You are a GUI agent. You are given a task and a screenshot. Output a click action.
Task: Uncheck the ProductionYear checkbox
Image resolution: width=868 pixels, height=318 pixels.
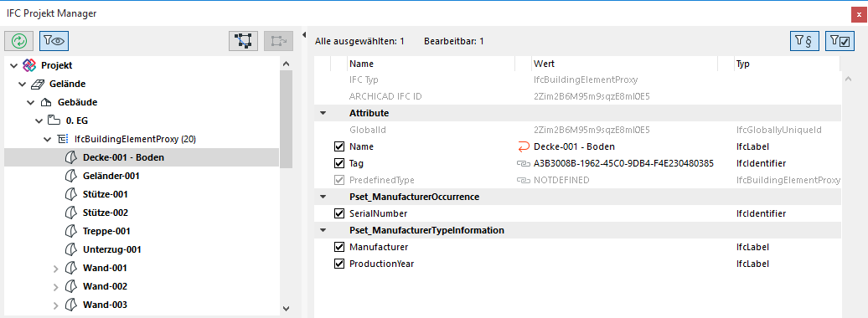click(x=339, y=264)
